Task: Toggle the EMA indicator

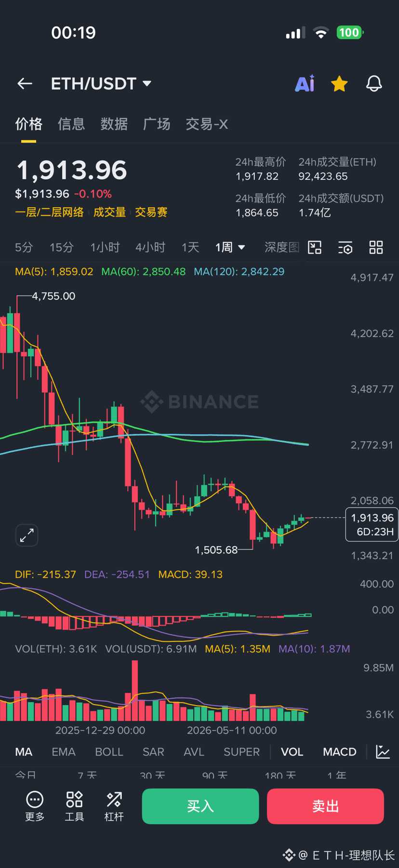Action: (x=64, y=752)
